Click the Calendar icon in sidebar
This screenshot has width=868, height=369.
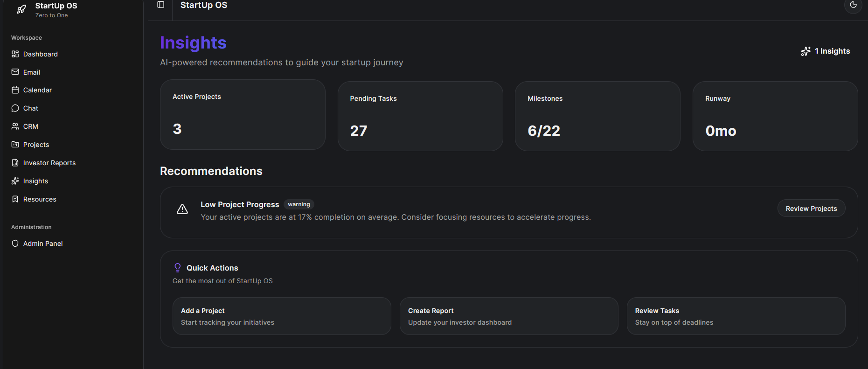[x=15, y=90]
